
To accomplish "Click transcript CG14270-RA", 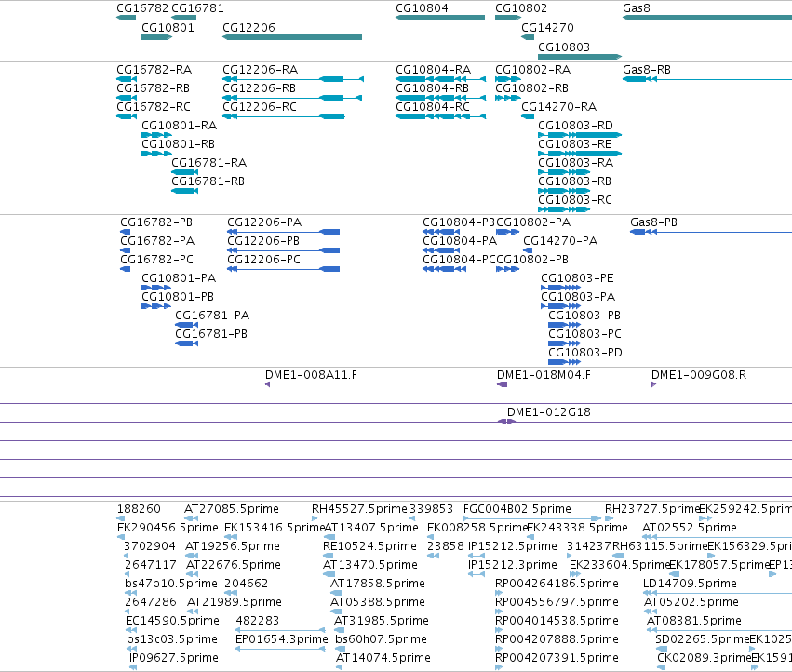I will coord(559,107).
